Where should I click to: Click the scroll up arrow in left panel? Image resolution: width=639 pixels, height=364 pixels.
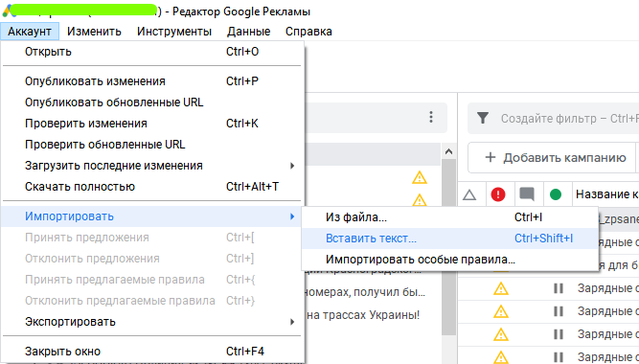coord(448,151)
